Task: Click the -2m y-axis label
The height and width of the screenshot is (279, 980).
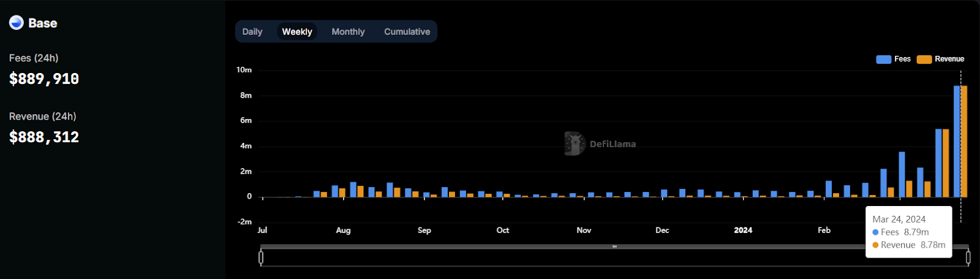Action: pyautogui.click(x=244, y=221)
